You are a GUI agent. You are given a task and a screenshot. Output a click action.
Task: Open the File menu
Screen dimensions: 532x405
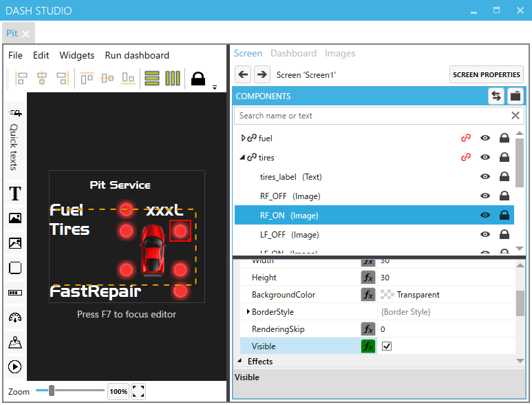point(15,55)
